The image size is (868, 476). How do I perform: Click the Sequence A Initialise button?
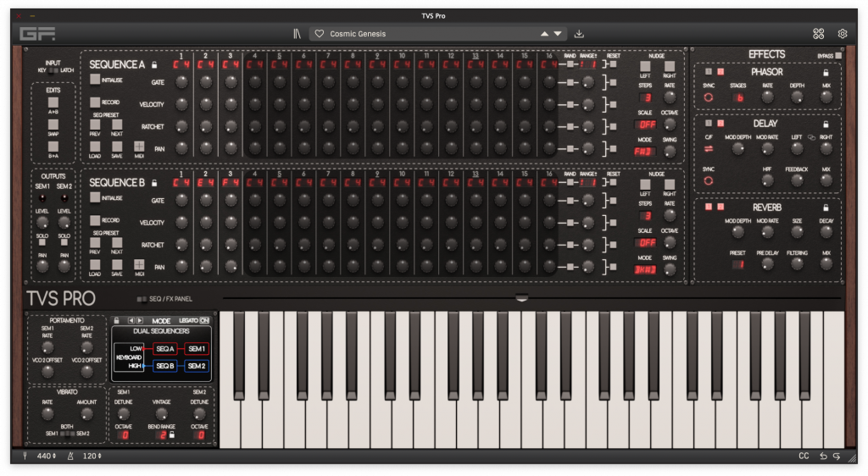(x=95, y=80)
